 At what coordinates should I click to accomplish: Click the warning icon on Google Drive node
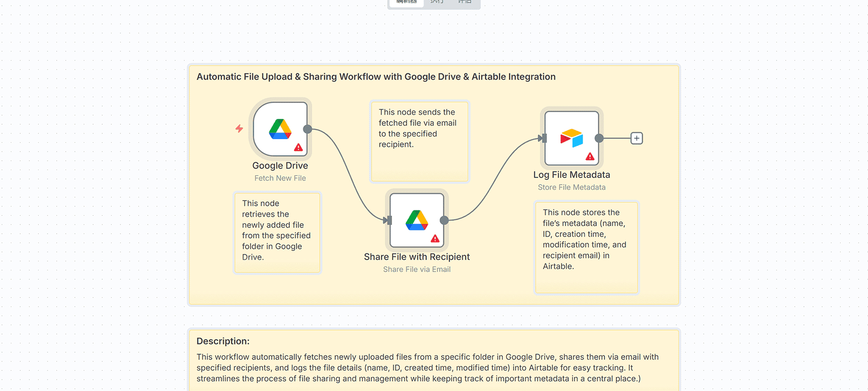coord(298,148)
